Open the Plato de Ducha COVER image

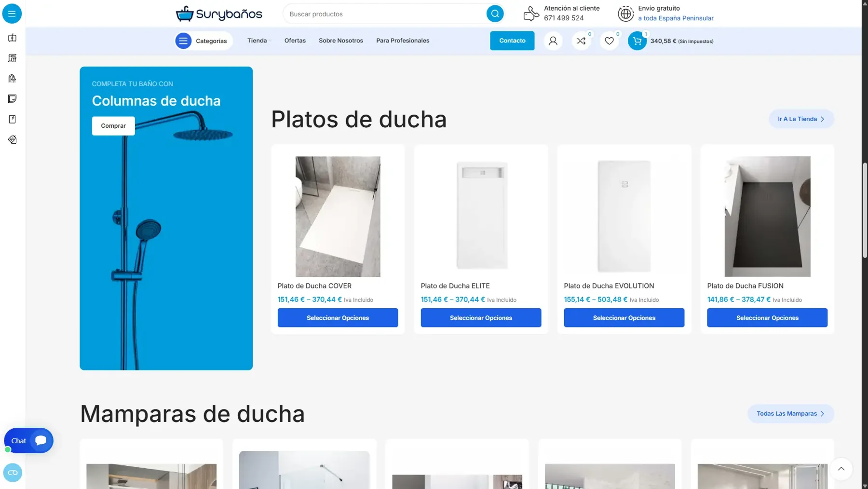point(338,216)
